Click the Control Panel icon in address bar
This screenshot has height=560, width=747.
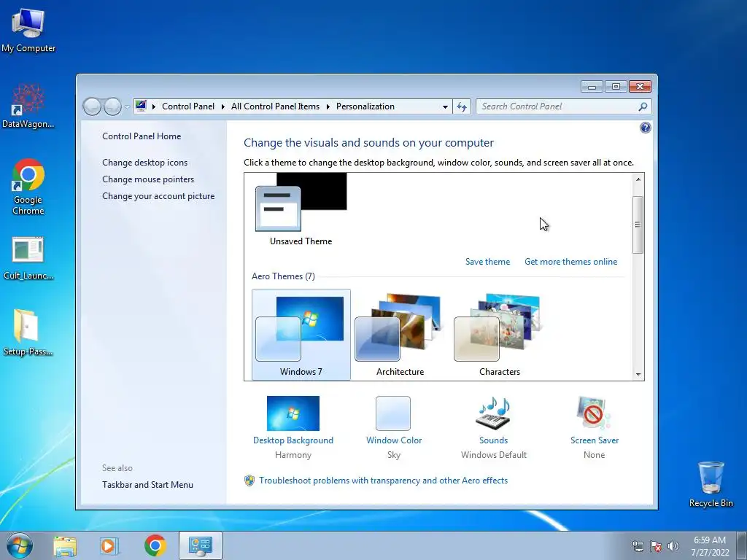point(141,106)
